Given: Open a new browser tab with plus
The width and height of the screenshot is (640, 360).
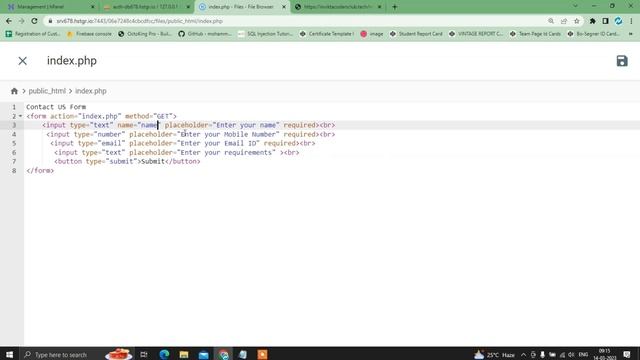Looking at the screenshot, I should (394, 7).
